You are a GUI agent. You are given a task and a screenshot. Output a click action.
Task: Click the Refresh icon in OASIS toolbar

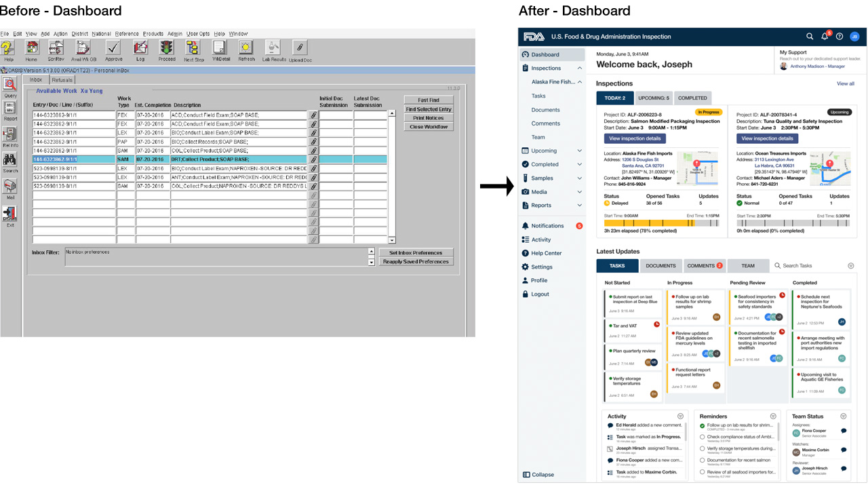click(245, 47)
